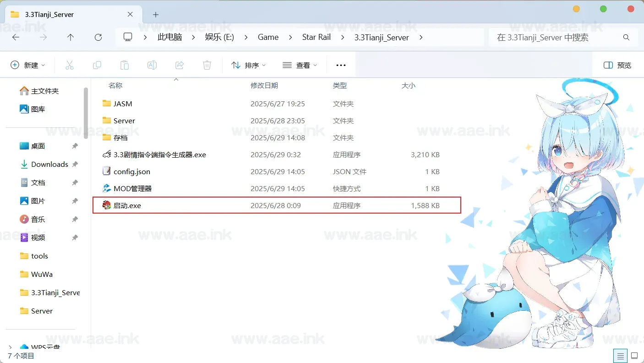
Task: Go up one folder level
Action: click(x=71, y=37)
